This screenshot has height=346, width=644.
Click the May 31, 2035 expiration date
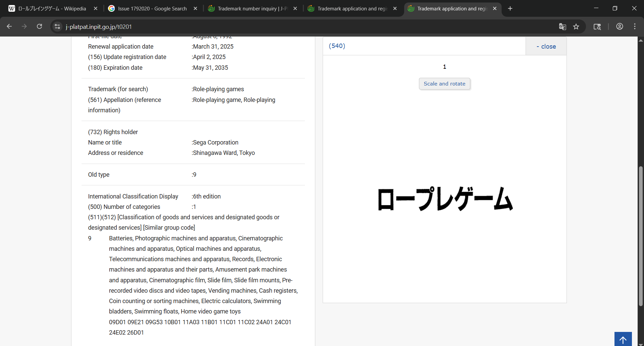210,68
